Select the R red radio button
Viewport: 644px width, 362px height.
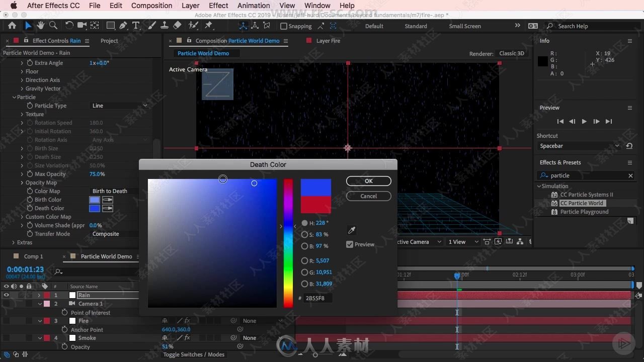304,260
